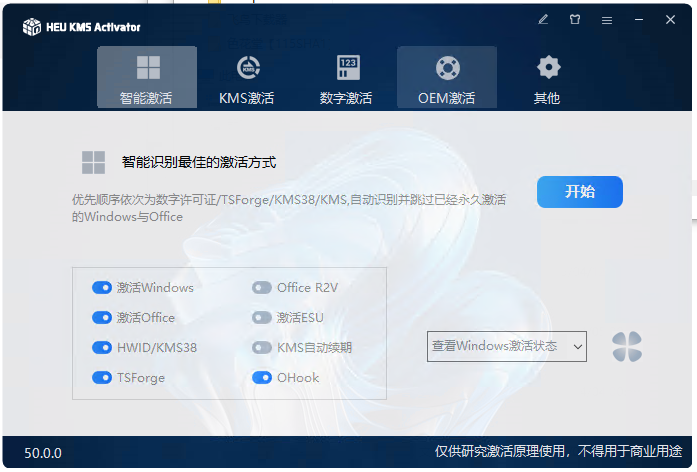
Task: Click the pencil edit icon in title bar
Action: 543,19
